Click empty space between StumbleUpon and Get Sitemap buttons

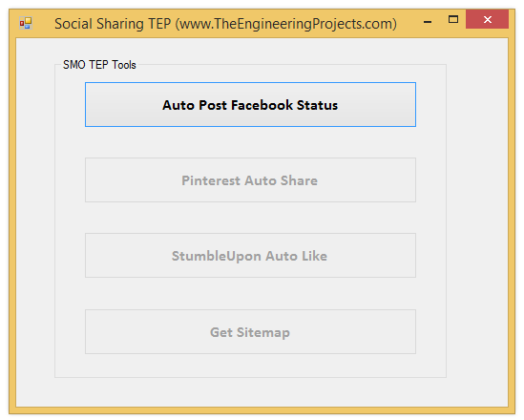(x=250, y=294)
